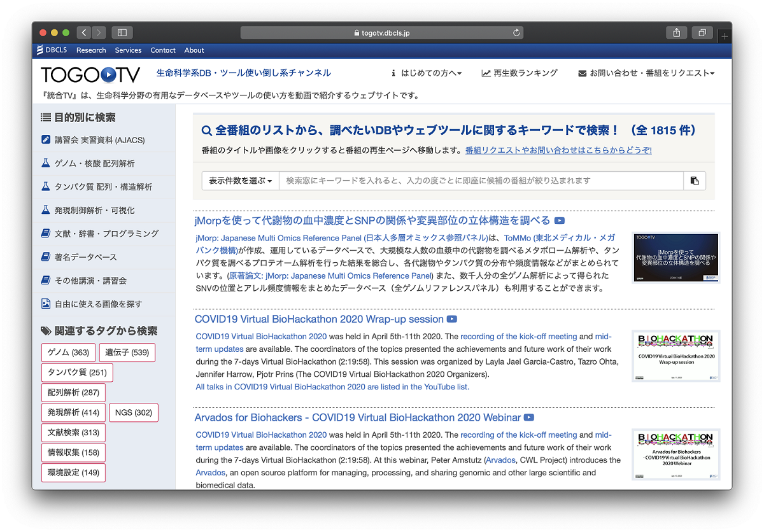This screenshot has width=764, height=532.
Task: Open ゲノム・核酸 配列解析 category
Action: tap(94, 164)
